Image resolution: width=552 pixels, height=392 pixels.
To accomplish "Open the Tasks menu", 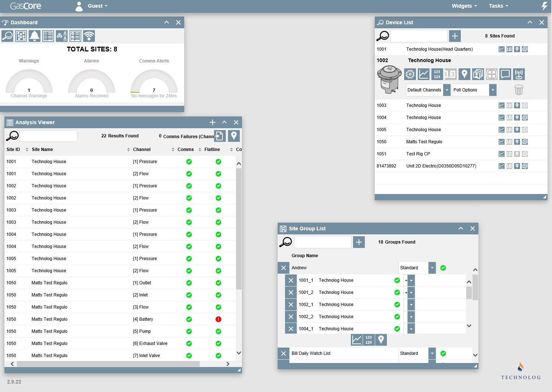I will coord(499,6).
